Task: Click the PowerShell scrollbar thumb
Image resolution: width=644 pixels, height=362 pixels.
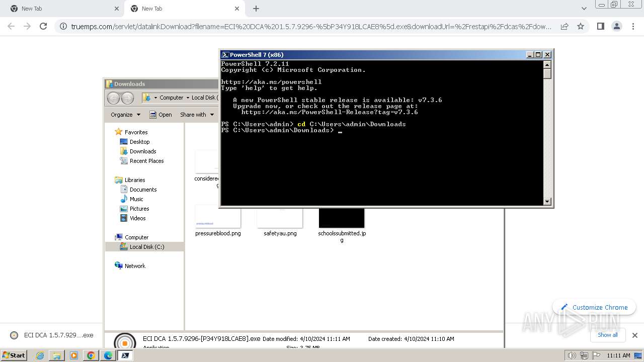Action: click(x=547, y=73)
